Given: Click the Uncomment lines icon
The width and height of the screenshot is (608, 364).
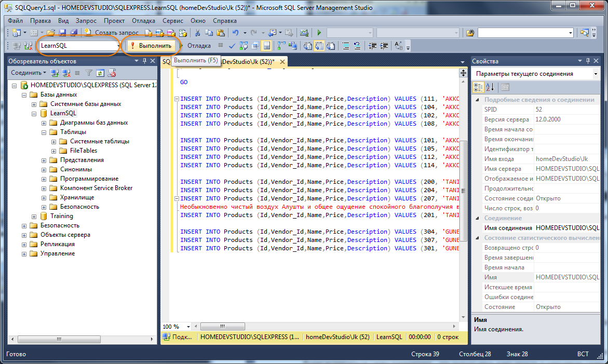Looking at the screenshot, I should pos(357,46).
